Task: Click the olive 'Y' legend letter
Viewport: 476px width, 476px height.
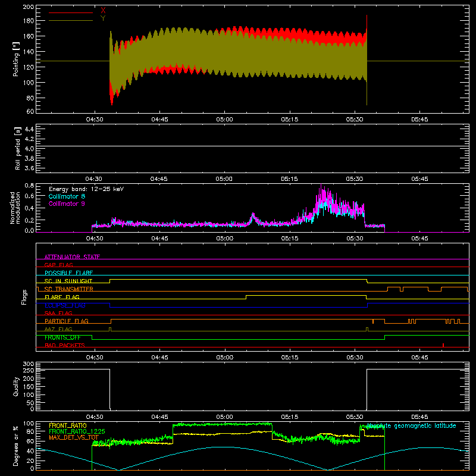Action: [x=103, y=18]
